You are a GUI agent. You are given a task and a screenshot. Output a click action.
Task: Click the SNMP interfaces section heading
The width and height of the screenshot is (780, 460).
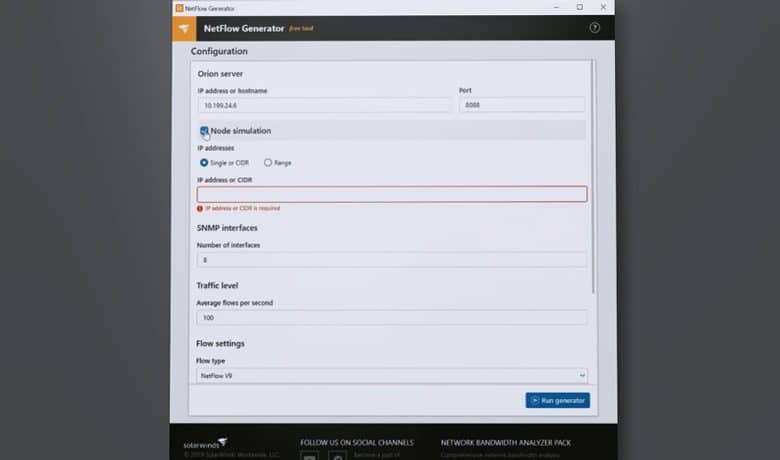pyautogui.click(x=227, y=228)
